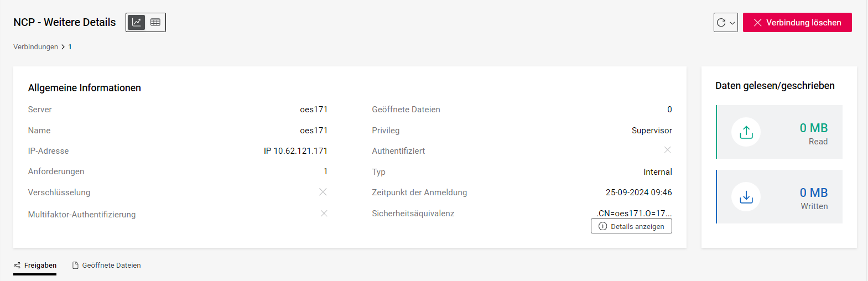Show details via Details anzeigen button
The image size is (868, 281).
pyautogui.click(x=631, y=226)
